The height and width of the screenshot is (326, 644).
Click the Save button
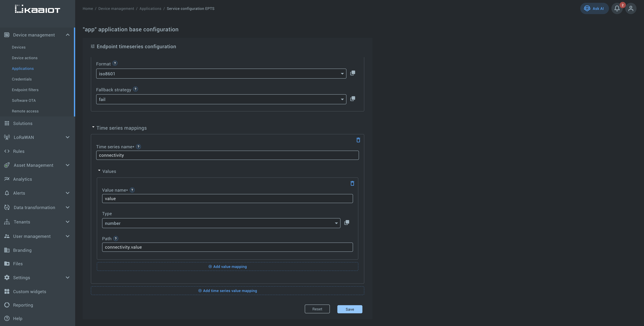tap(350, 309)
